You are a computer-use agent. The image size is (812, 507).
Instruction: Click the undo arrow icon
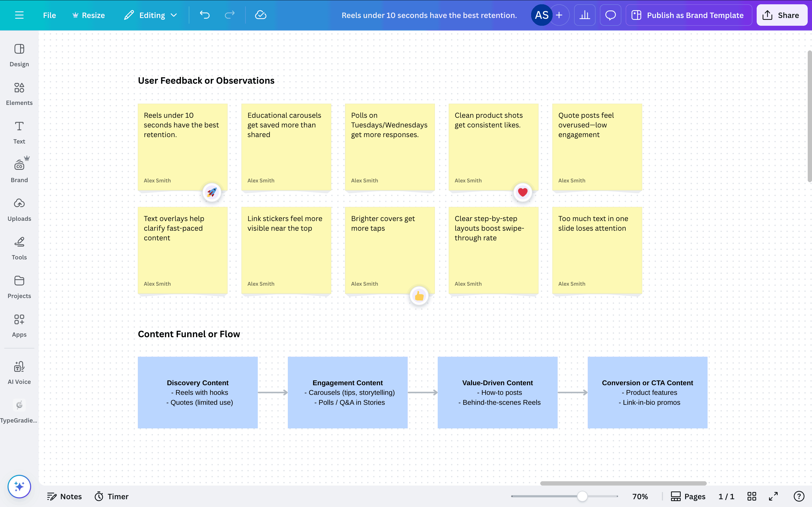point(205,15)
